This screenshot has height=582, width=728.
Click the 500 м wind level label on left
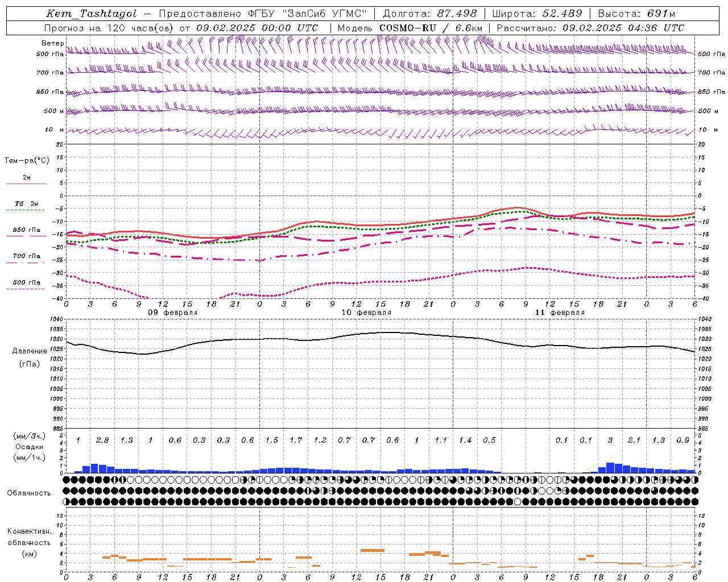(x=53, y=111)
